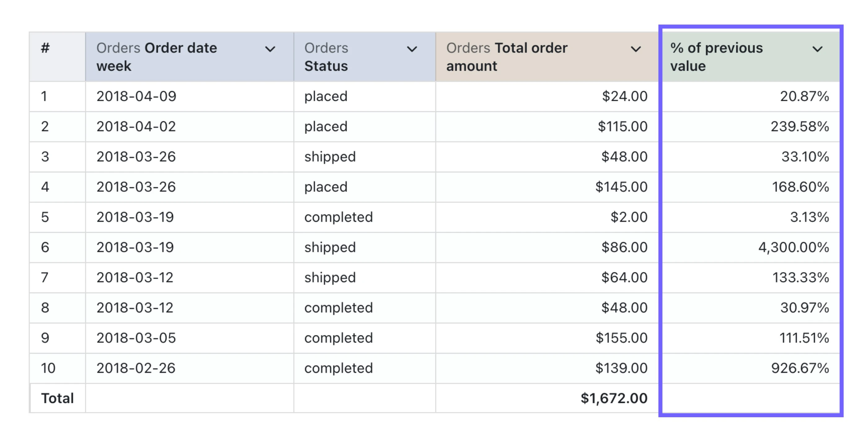Click the # row number column header

[46, 48]
